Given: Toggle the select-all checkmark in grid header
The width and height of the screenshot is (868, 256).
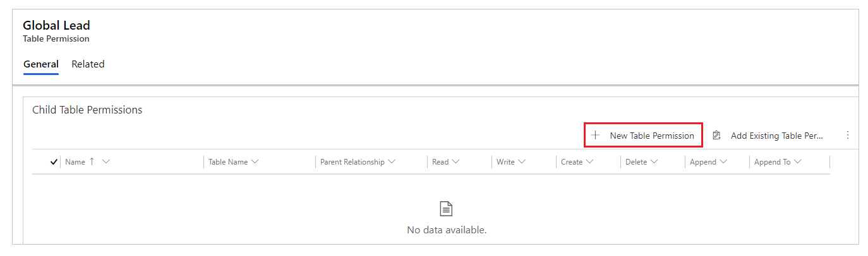Looking at the screenshot, I should [x=54, y=162].
